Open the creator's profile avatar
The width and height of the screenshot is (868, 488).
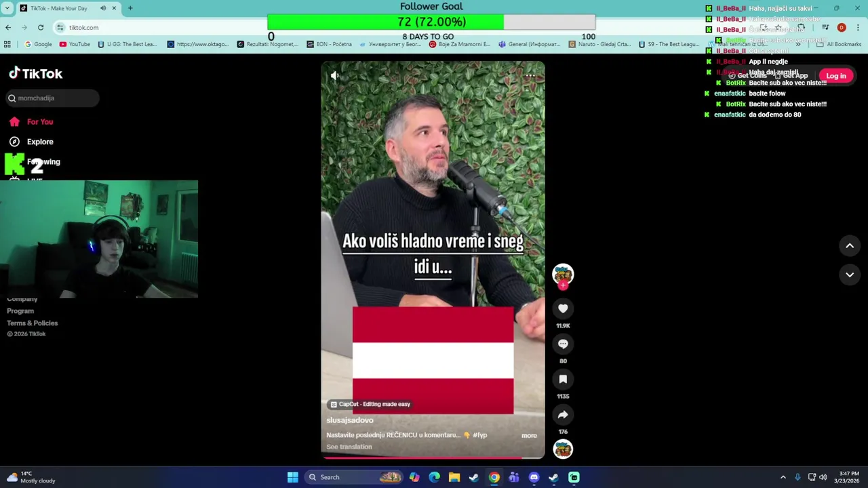click(x=563, y=274)
